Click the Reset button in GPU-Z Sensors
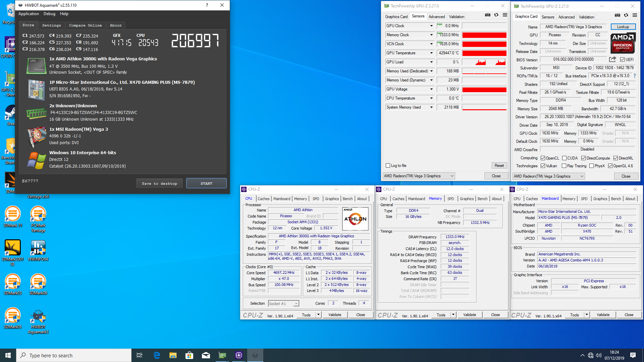Screen dimensions: 644x362 pyautogui.click(x=499, y=166)
